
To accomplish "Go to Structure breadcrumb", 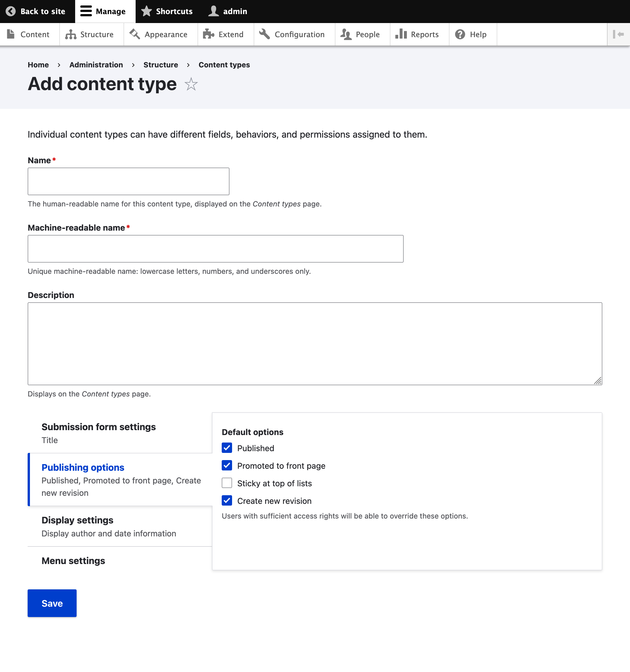I will [x=161, y=65].
